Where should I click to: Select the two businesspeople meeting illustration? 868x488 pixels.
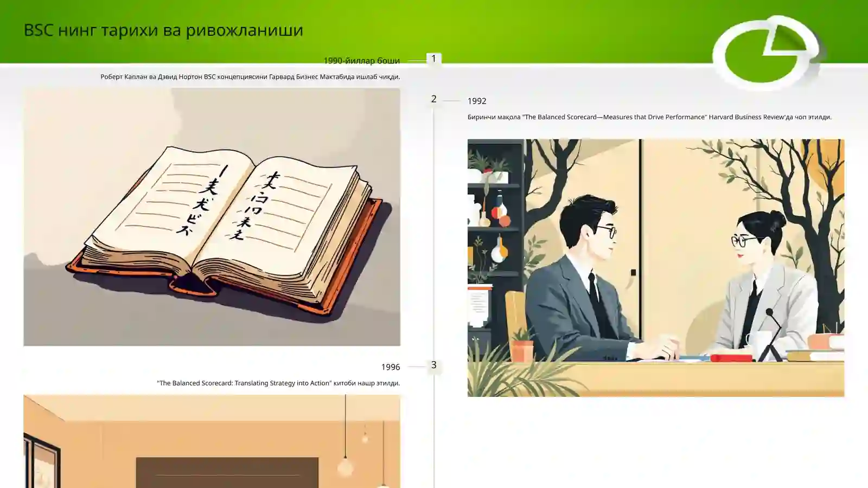[x=656, y=268]
